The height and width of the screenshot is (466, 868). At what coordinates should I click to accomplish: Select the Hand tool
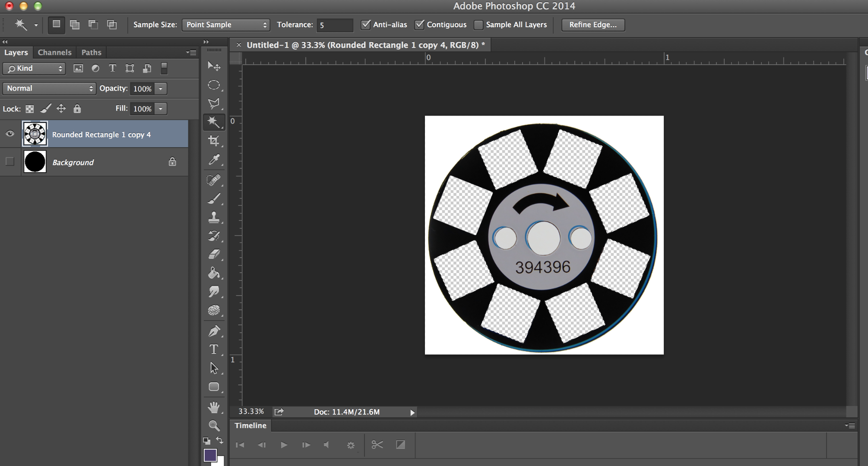coord(214,407)
